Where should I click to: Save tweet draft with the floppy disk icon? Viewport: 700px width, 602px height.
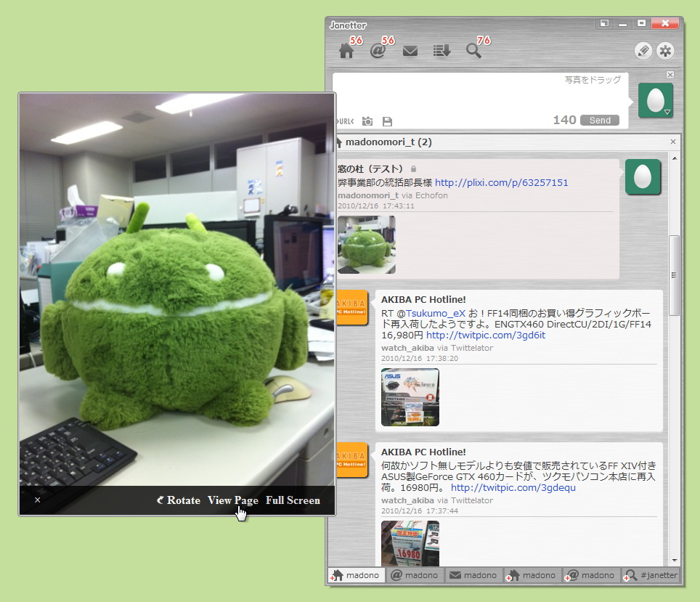387,121
